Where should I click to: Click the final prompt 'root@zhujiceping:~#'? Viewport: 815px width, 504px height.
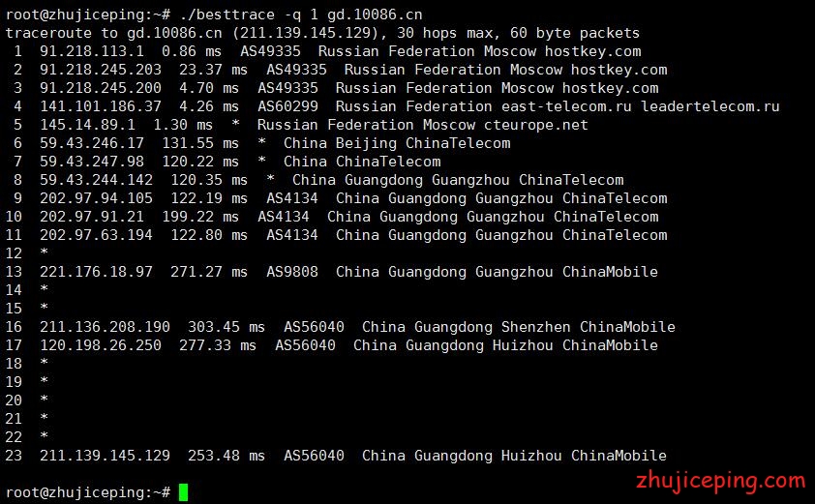(88, 492)
